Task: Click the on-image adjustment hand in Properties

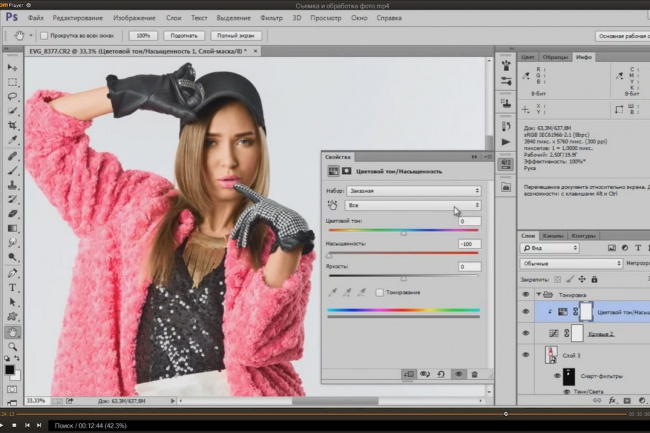Action: tap(332, 205)
